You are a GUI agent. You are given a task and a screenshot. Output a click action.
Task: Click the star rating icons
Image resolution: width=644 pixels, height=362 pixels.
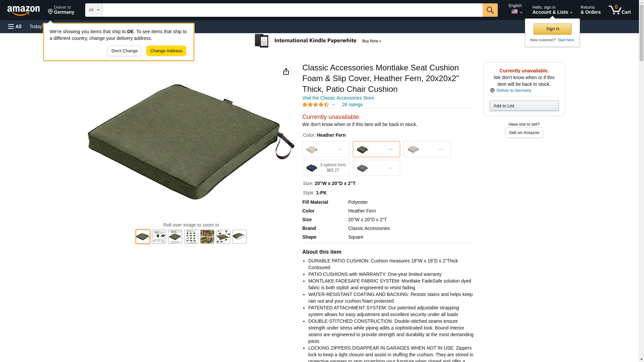tap(316, 105)
